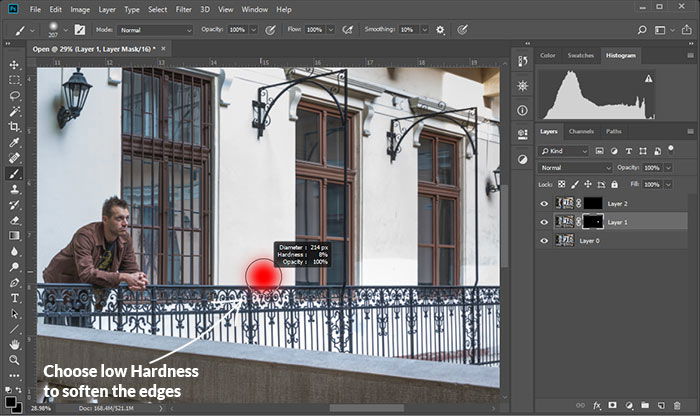Image resolution: width=700 pixels, height=416 pixels.
Task: Toggle the brush settings panel button
Action: 80,30
